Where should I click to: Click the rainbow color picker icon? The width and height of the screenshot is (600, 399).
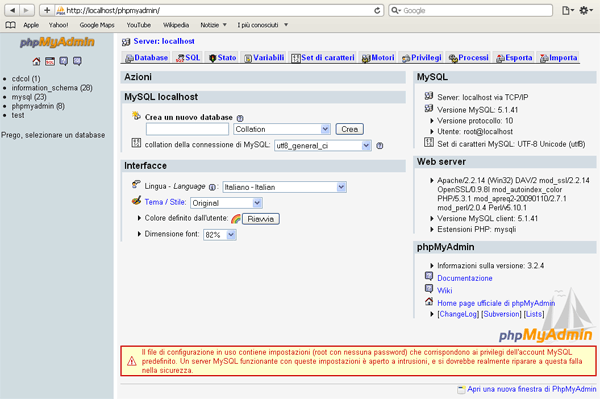[x=236, y=218]
